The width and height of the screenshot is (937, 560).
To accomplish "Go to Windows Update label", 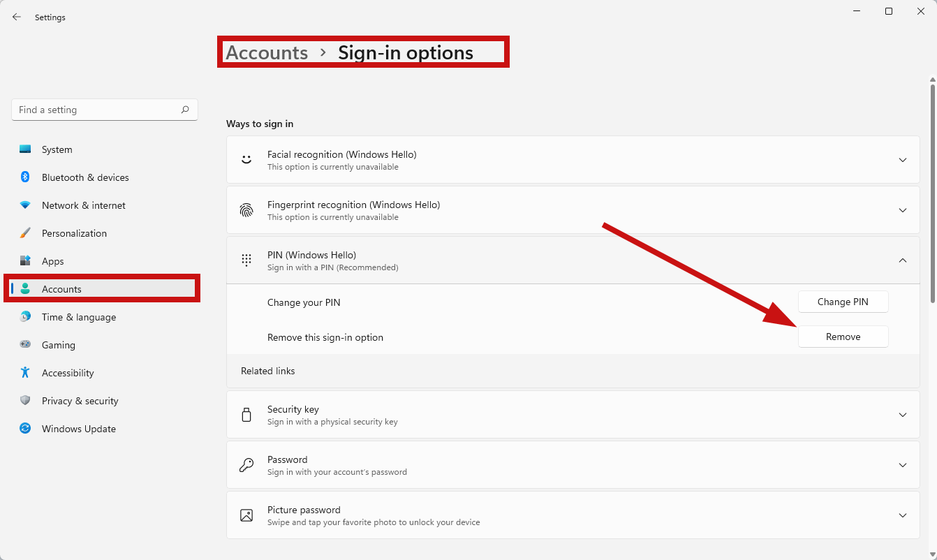I will coord(79,429).
